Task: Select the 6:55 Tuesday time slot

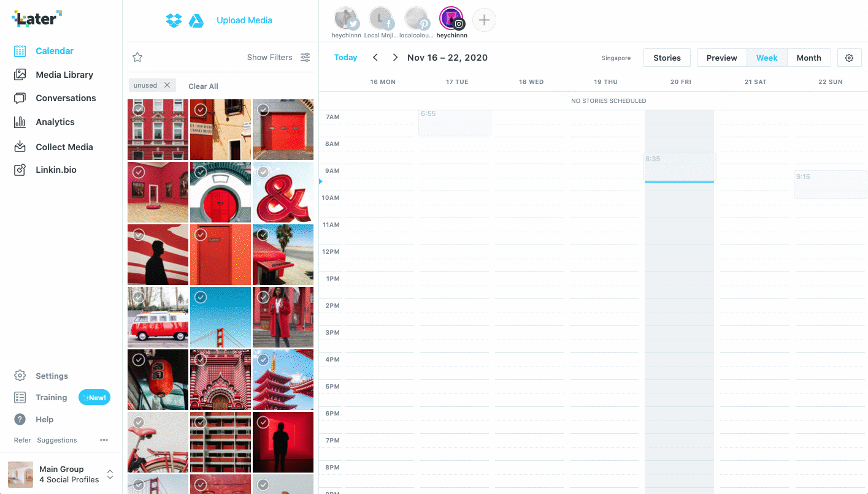Action: [x=455, y=122]
